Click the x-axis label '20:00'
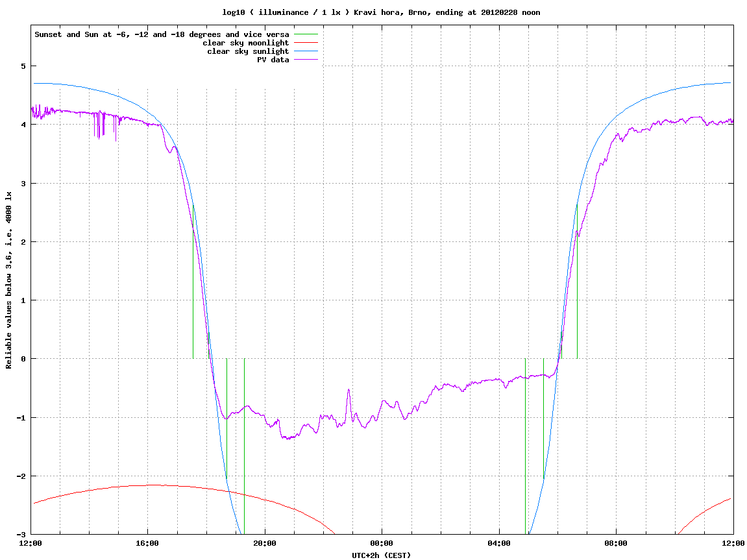The image size is (747, 560). point(265,543)
